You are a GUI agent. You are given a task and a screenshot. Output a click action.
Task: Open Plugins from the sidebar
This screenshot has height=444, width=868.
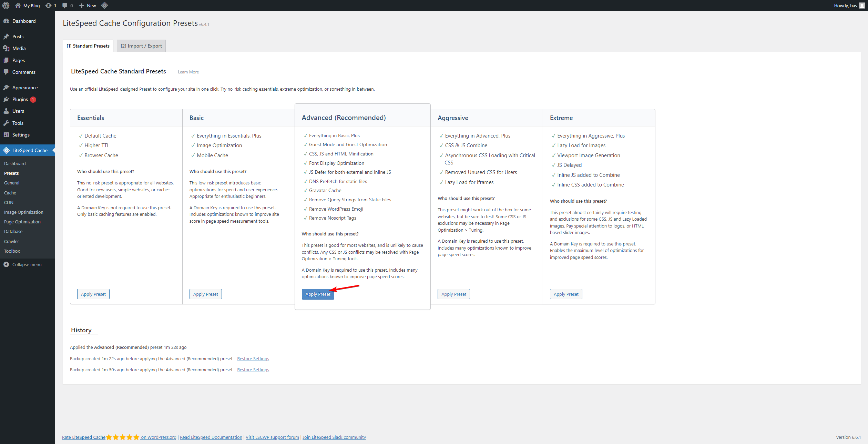pos(20,99)
